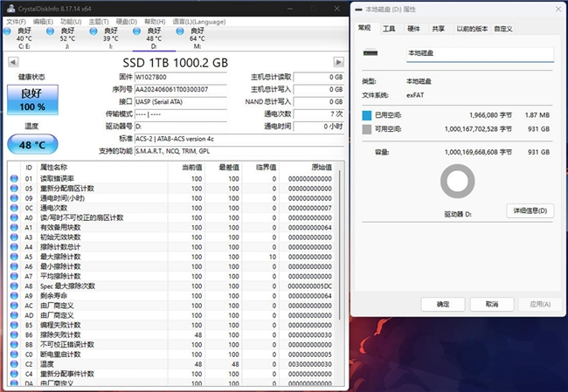The width and height of the screenshot is (568, 392).
Task: Switch to the 自定义 tab
Action: pos(503,29)
